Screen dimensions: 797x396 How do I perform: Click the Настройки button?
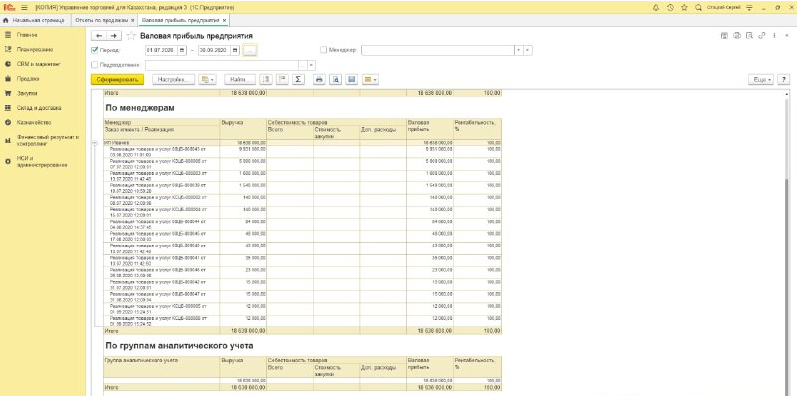(174, 80)
